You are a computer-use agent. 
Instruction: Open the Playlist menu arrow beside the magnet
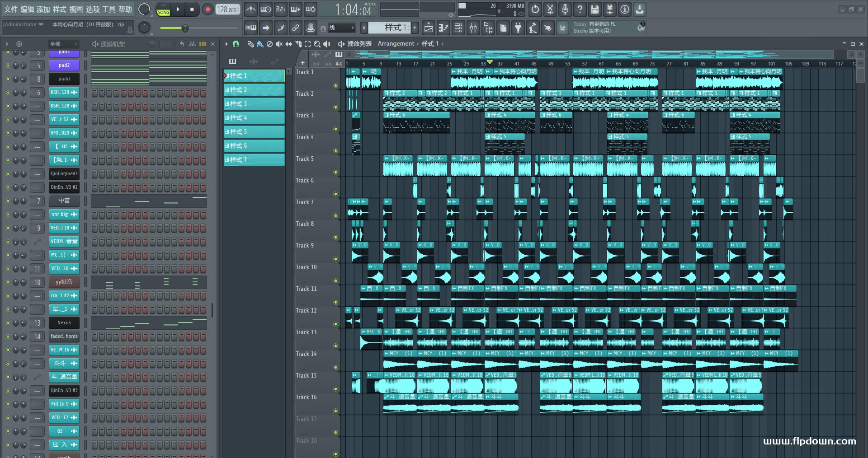[x=226, y=44]
